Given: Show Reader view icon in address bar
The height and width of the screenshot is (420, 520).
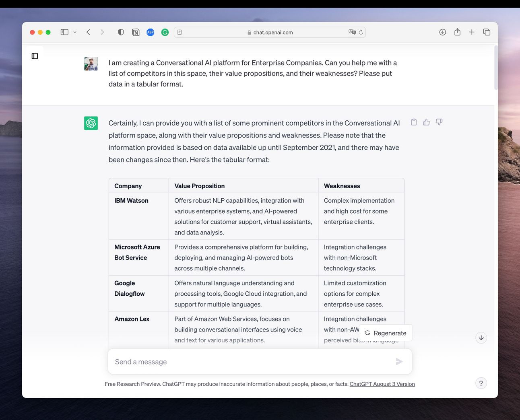Looking at the screenshot, I should coord(180,32).
